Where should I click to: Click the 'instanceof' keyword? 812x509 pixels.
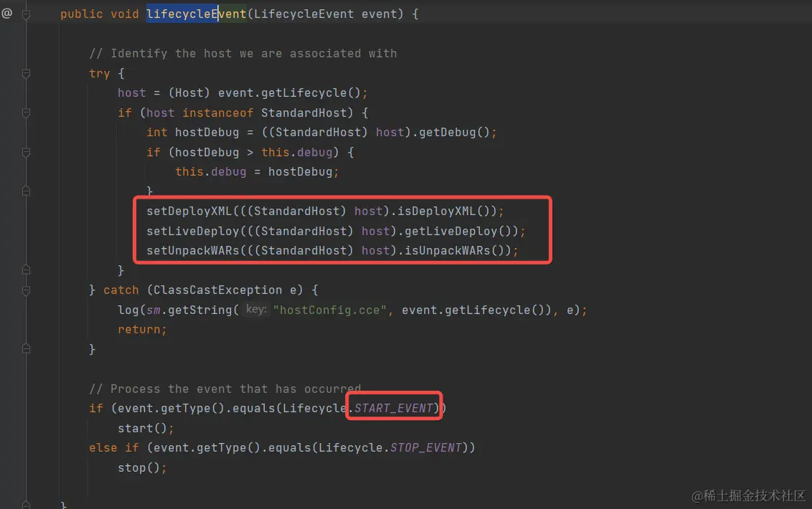point(217,113)
